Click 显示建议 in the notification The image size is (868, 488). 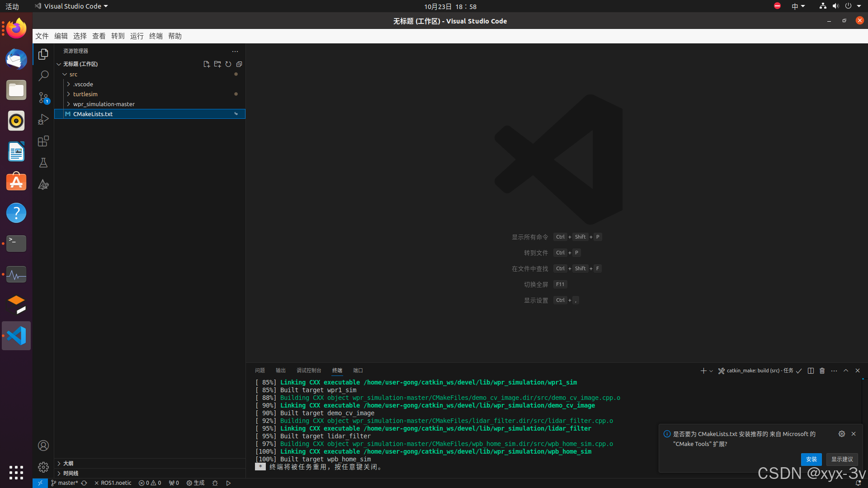tap(842, 459)
